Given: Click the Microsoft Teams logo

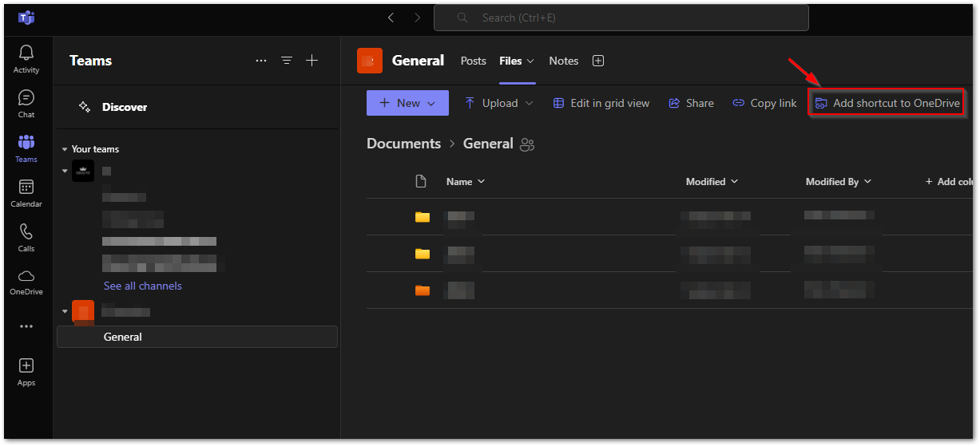Looking at the screenshot, I should pos(26,18).
